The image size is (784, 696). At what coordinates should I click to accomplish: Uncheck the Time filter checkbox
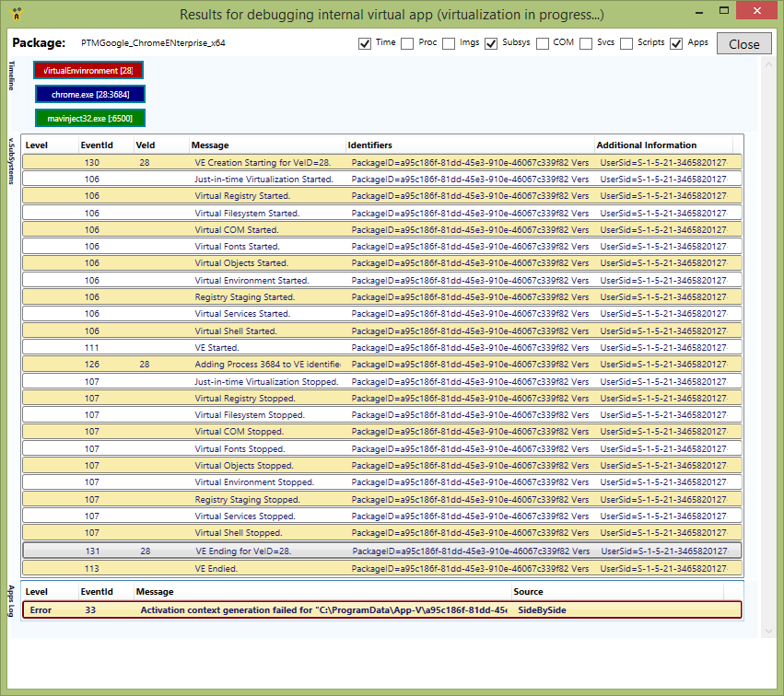(365, 42)
